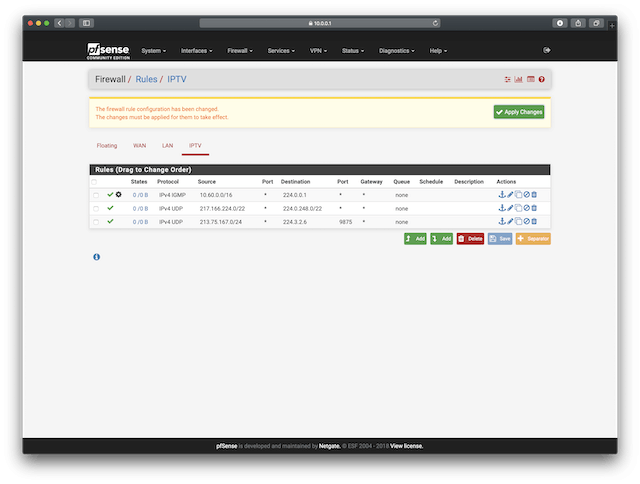Open the firewall log icon in the breadcrumb bar
Image resolution: width=640 pixels, height=484 pixels.
[531, 79]
